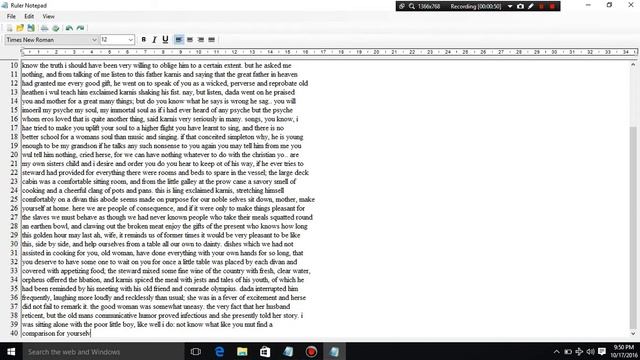
Task: Click the text line starting 'orpheus offered the libation'
Action: click(x=163, y=280)
